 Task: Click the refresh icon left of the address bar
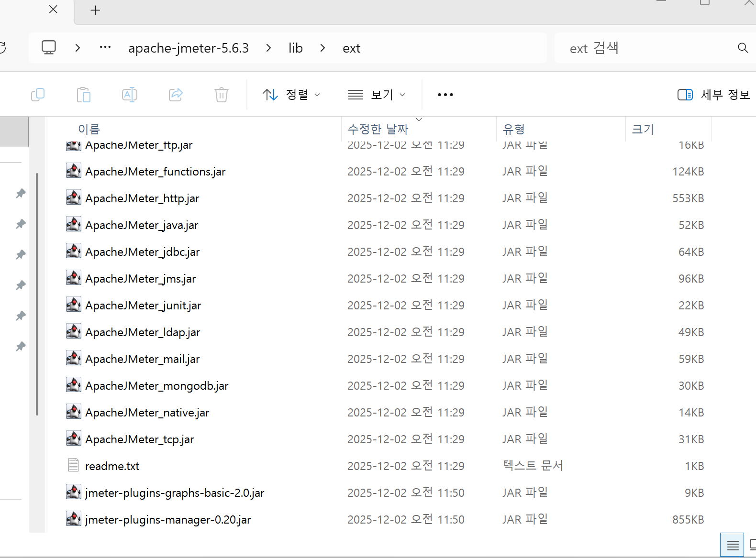pos(3,48)
